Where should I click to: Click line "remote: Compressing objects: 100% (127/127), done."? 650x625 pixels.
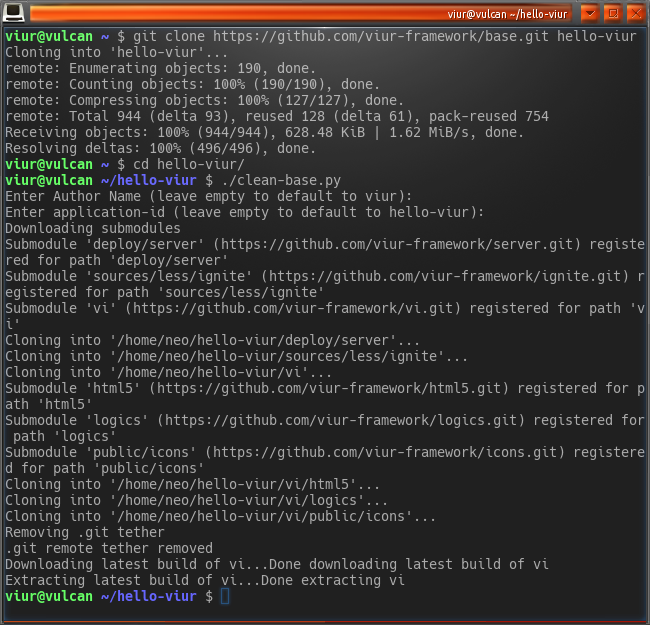tap(204, 100)
